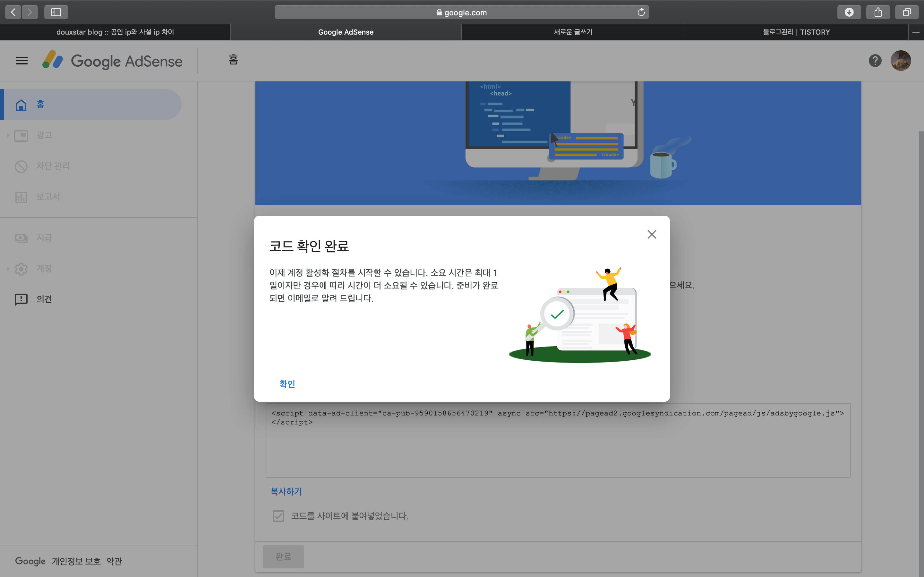Image resolution: width=924 pixels, height=577 pixels.
Task: Open a new tab with the plus button
Action: (x=916, y=32)
